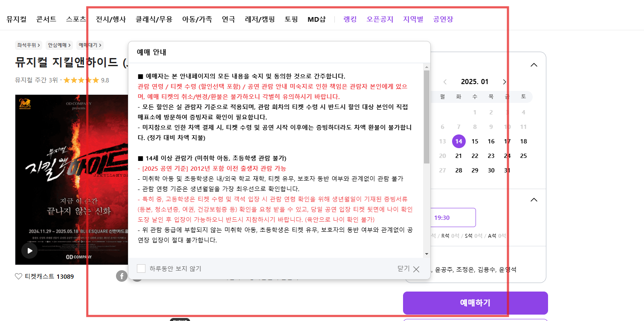Select date 31 in calendar
This screenshot has height=321, width=644.
click(507, 170)
